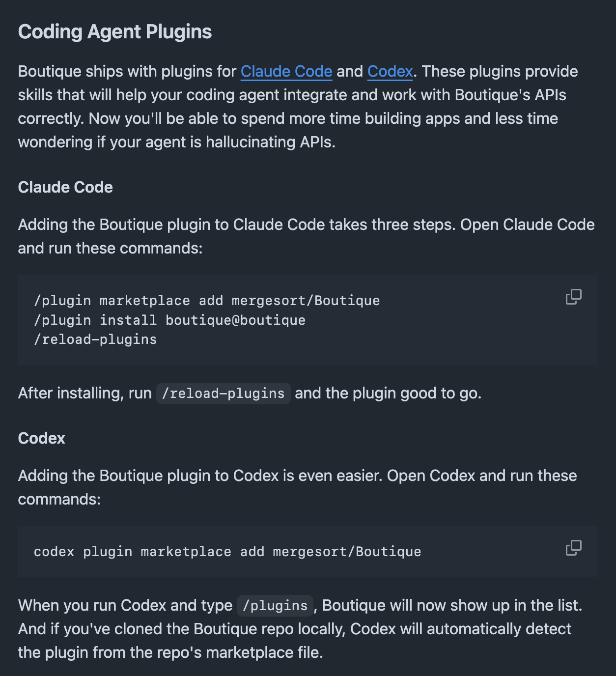
Task: Follow the Codex hyperlink in intro
Action: click(x=390, y=71)
